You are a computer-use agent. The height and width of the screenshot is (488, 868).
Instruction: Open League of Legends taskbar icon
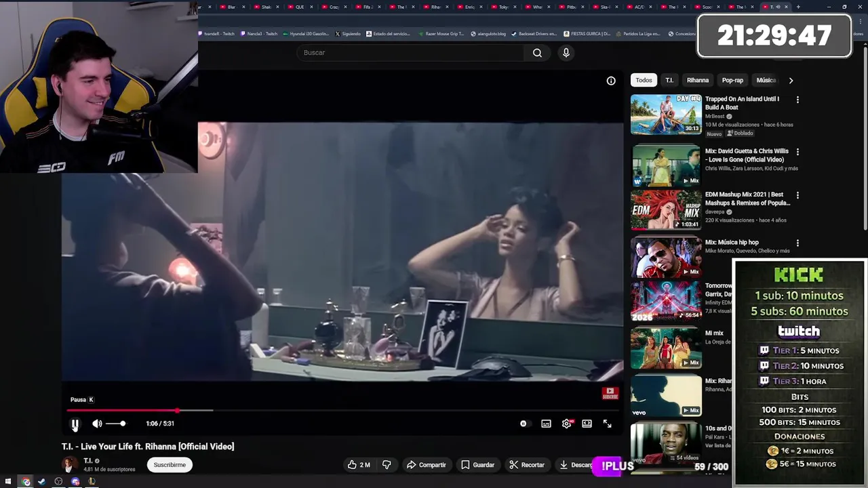(92, 482)
